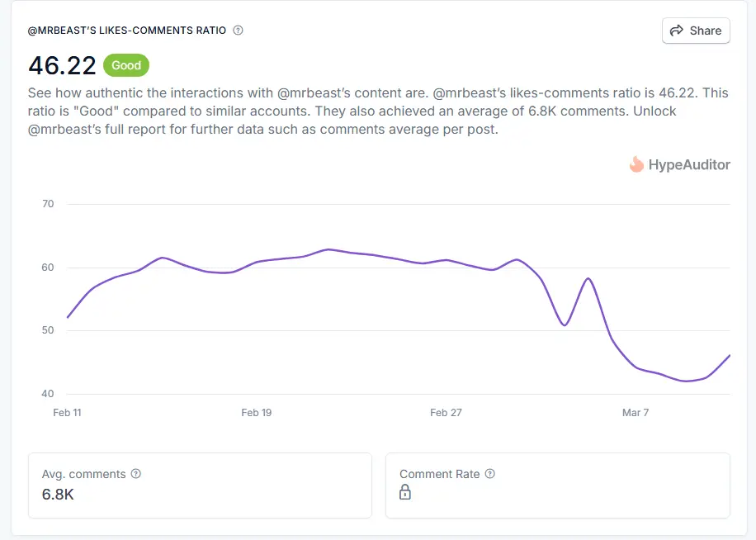Select the 46.22 ratio value
Viewport: 756px width, 540px height.
point(62,65)
